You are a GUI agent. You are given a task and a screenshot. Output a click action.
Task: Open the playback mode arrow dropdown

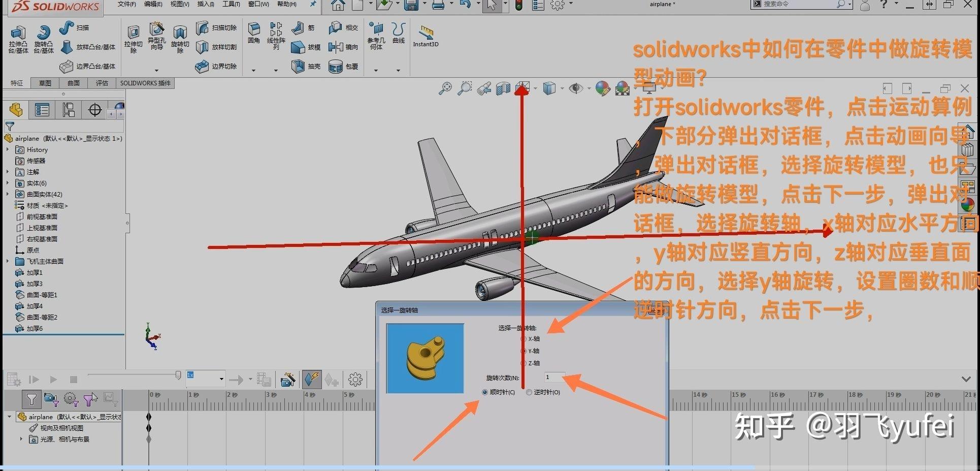(250, 379)
